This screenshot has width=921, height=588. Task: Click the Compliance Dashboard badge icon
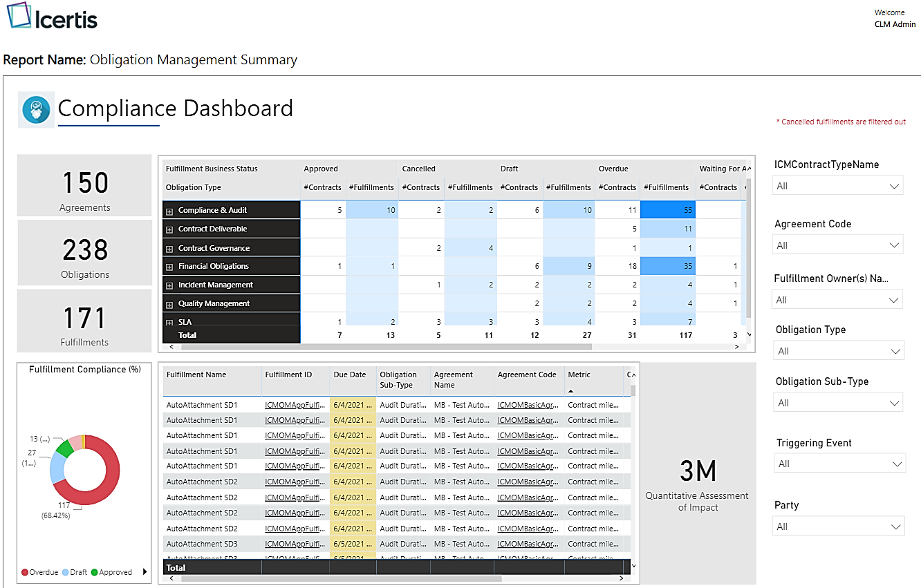pos(36,110)
